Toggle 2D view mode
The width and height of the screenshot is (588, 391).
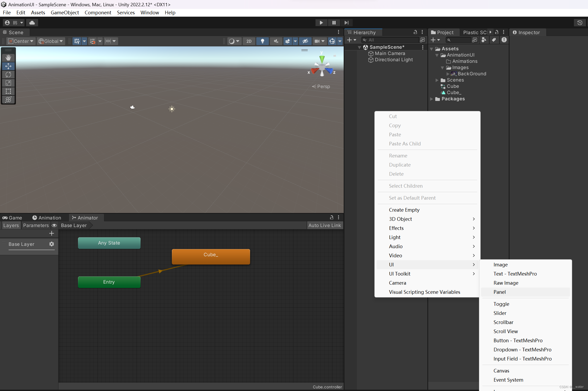(x=249, y=41)
